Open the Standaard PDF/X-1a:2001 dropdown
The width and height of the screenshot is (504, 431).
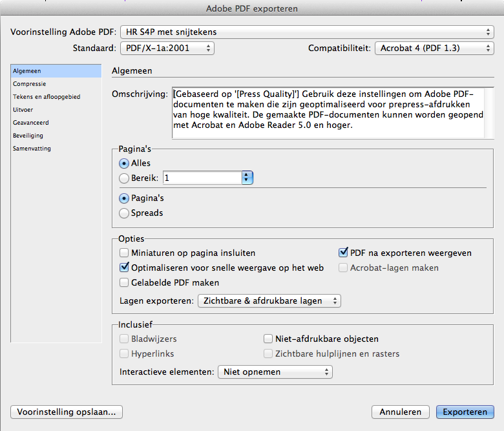pos(167,48)
